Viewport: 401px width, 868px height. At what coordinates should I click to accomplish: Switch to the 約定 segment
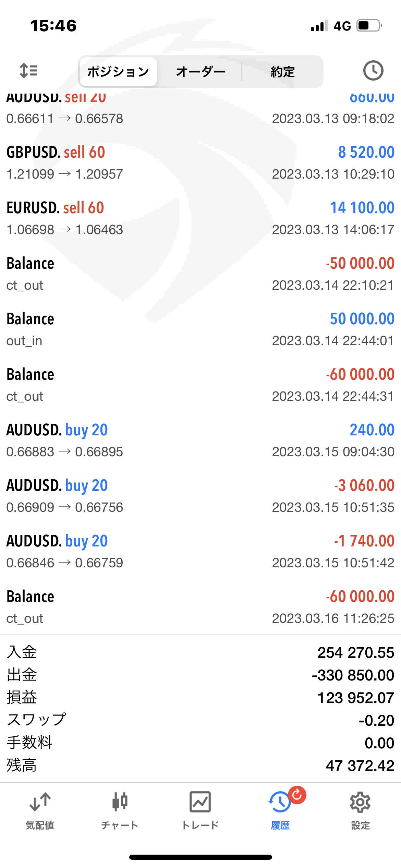click(282, 72)
